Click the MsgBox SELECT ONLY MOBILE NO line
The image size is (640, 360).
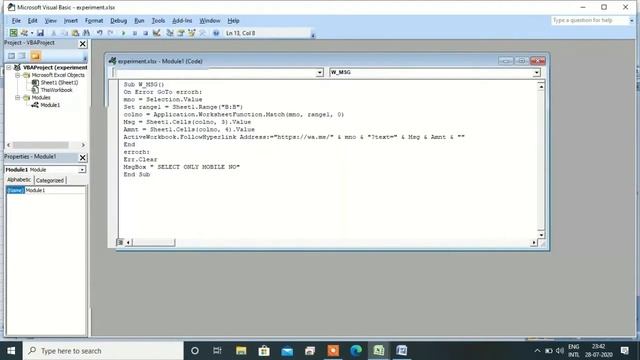(x=182, y=167)
